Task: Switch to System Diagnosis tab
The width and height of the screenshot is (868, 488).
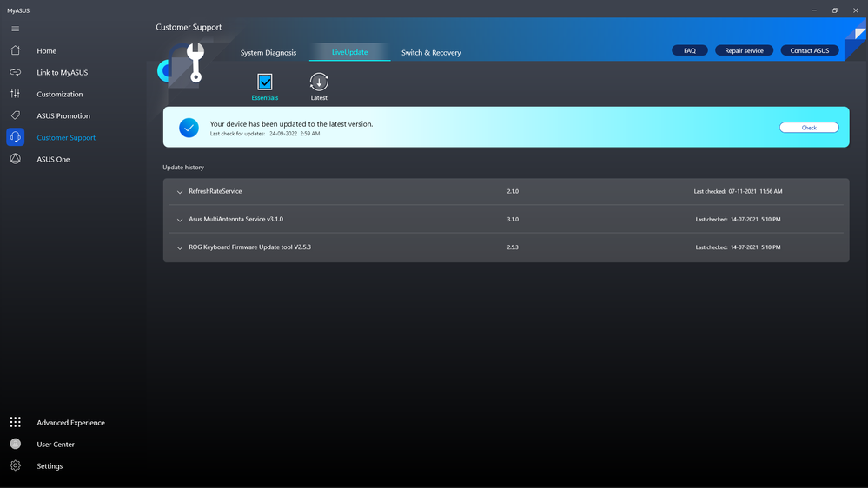Action: pyautogui.click(x=268, y=53)
